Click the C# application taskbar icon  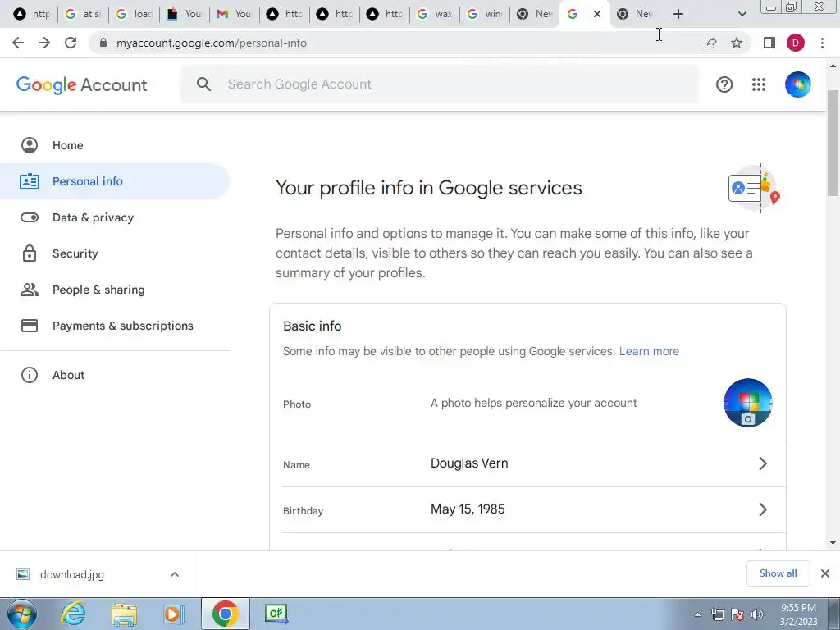276,614
